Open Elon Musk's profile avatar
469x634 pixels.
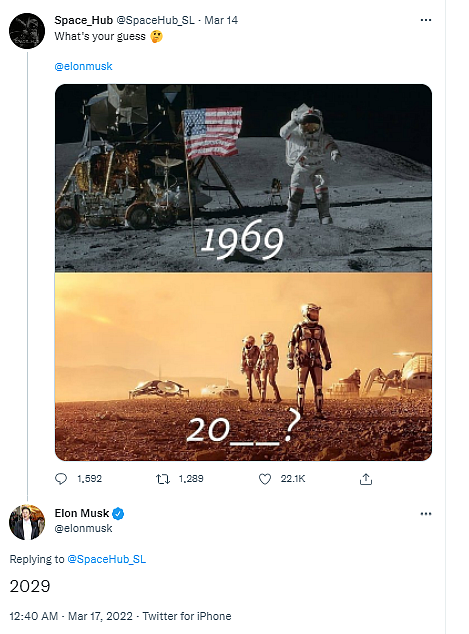click(x=27, y=522)
